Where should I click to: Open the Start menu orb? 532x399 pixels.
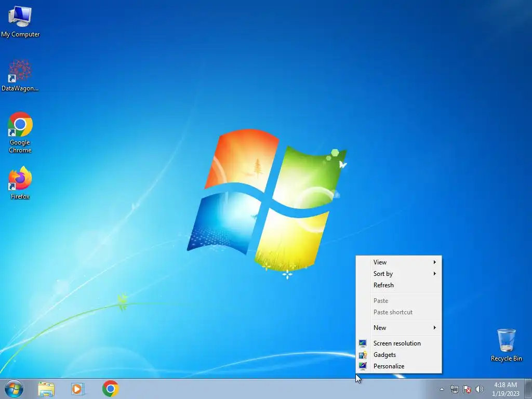point(14,389)
